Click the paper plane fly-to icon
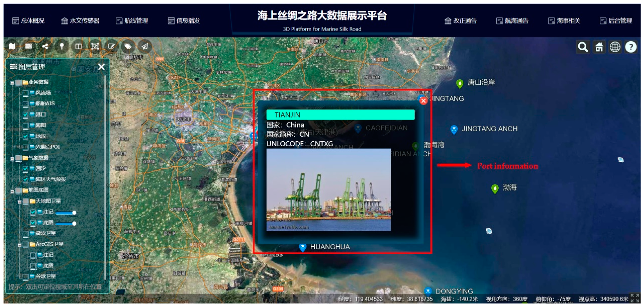 point(145,46)
